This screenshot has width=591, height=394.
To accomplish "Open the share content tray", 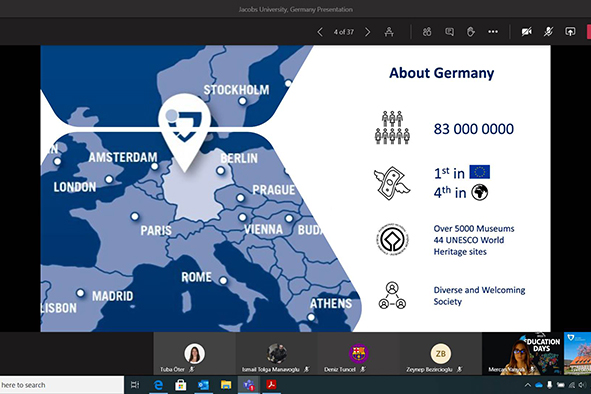I will point(570,32).
